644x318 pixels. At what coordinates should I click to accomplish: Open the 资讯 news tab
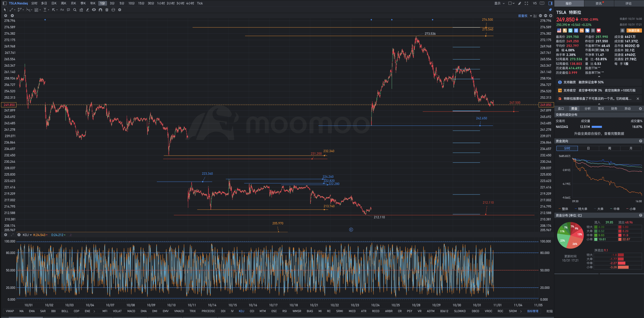click(x=599, y=4)
